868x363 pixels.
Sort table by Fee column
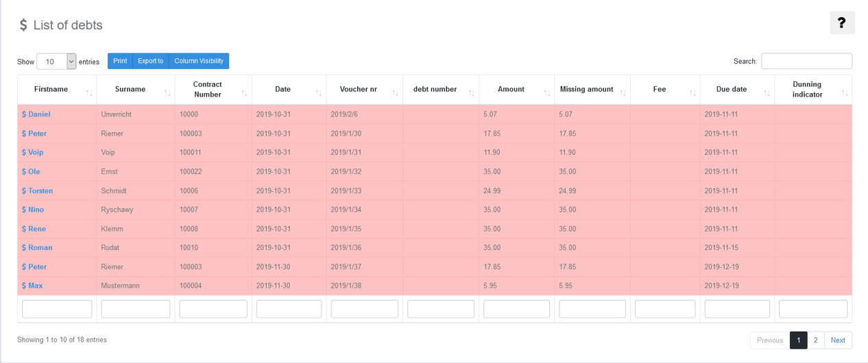click(x=665, y=90)
